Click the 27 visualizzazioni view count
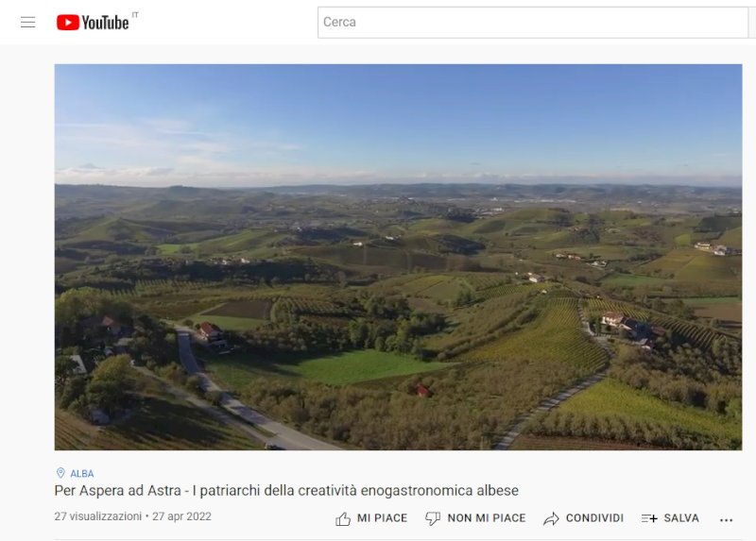This screenshot has width=756, height=541. 98,516
